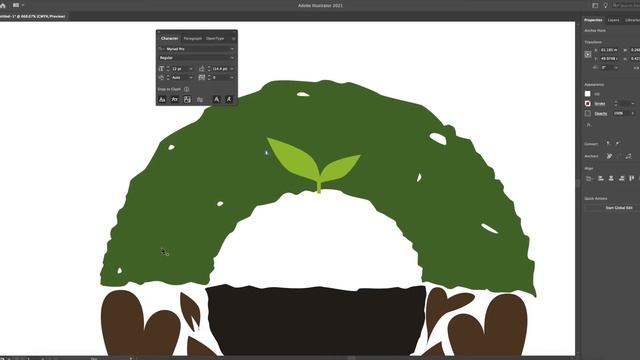Image resolution: width=640 pixels, height=360 pixels.
Task: Switch to the OpenType tab
Action: click(x=215, y=38)
